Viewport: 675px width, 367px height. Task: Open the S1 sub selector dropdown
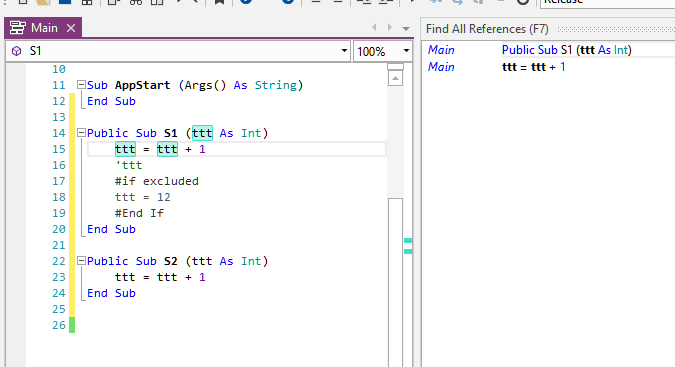[344, 51]
